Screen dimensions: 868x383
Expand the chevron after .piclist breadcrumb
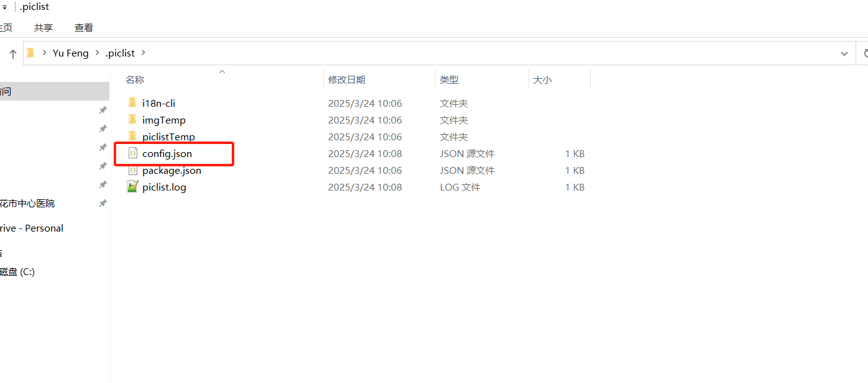[x=144, y=53]
